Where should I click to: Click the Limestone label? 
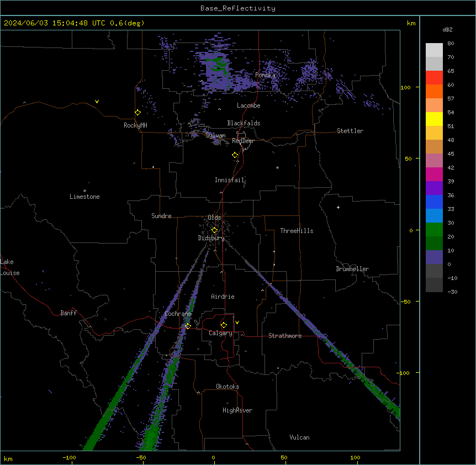coord(84,197)
